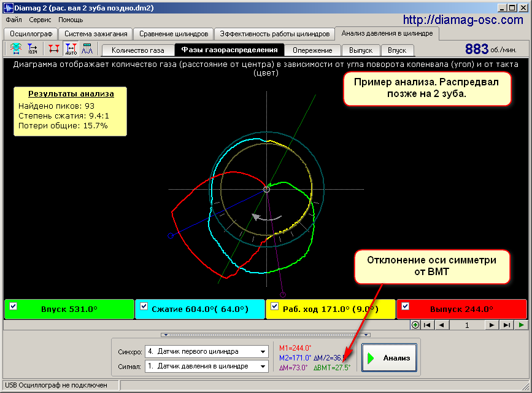The width and height of the screenshot is (532, 393).
Task: Click the green Впуск 531.0° legend bar
Action: pos(69,309)
